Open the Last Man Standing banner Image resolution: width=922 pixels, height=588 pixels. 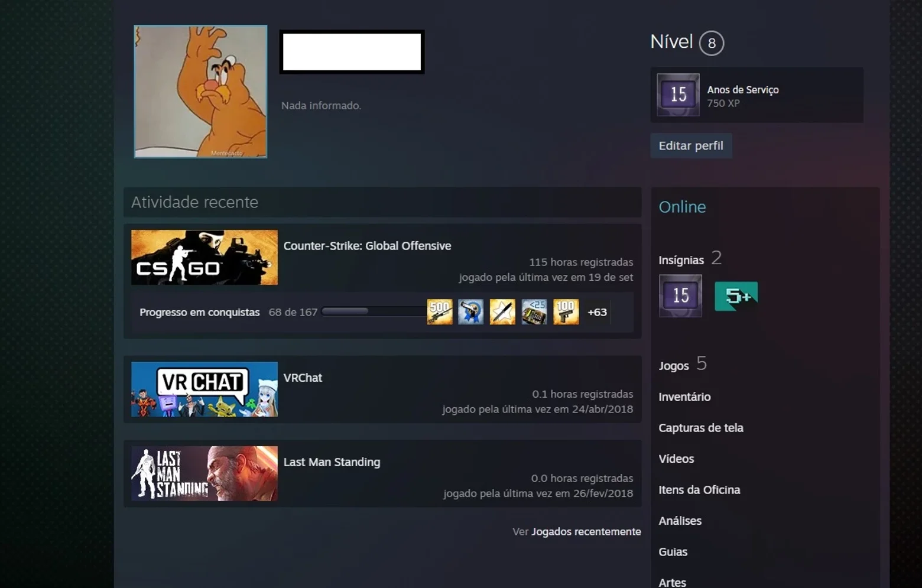click(x=204, y=473)
